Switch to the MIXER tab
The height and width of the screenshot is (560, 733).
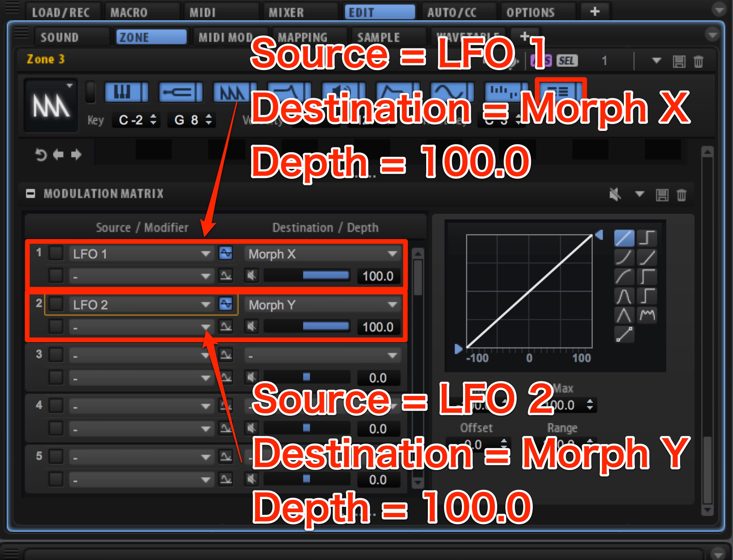[286, 13]
